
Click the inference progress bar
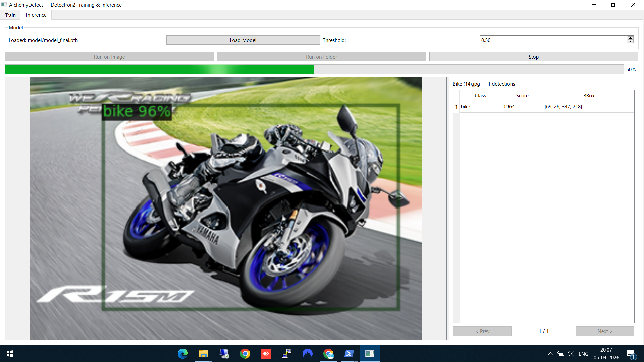coord(314,69)
